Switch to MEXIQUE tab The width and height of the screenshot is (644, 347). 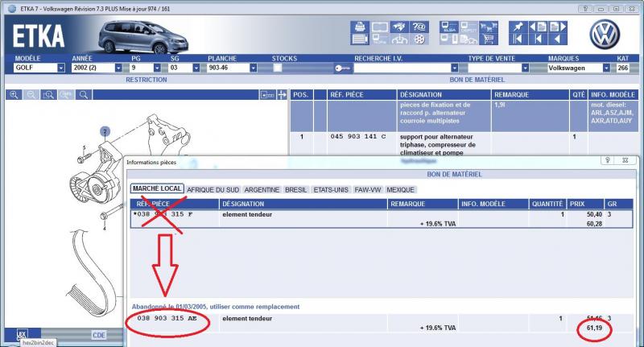click(400, 190)
